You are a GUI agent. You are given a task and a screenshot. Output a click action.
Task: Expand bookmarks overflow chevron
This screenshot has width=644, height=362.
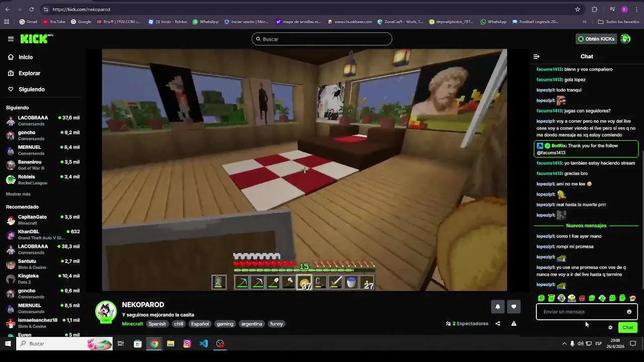coord(584,22)
